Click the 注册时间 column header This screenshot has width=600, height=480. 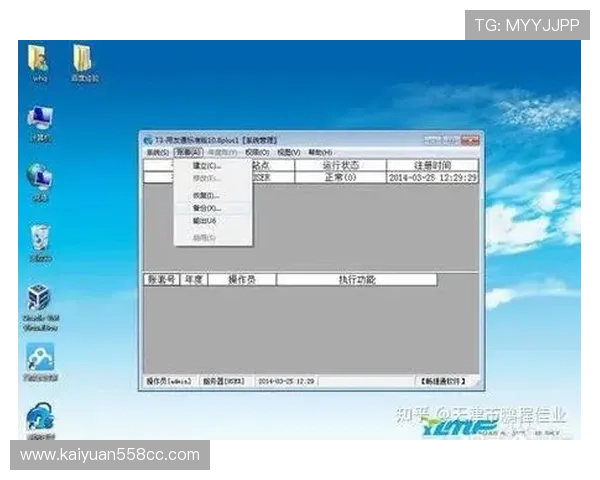[432, 165]
